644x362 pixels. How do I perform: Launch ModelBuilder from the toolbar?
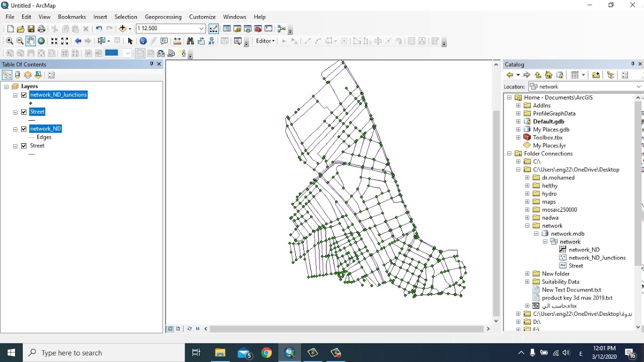coord(281,29)
